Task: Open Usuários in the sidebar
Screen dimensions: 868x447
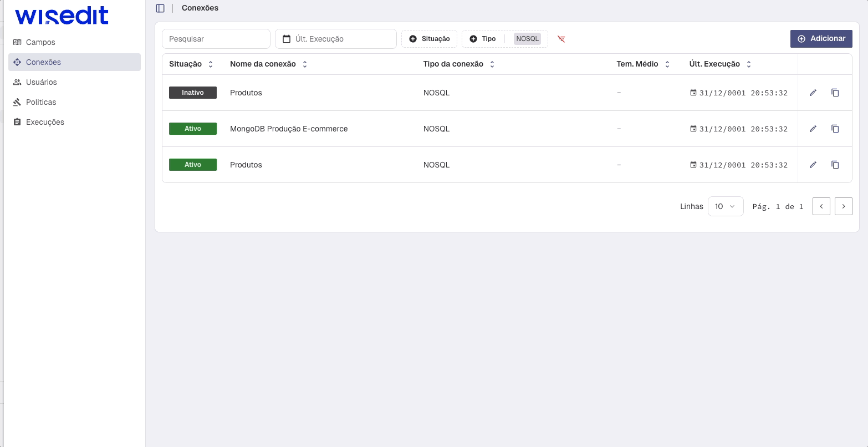Action: pos(42,82)
